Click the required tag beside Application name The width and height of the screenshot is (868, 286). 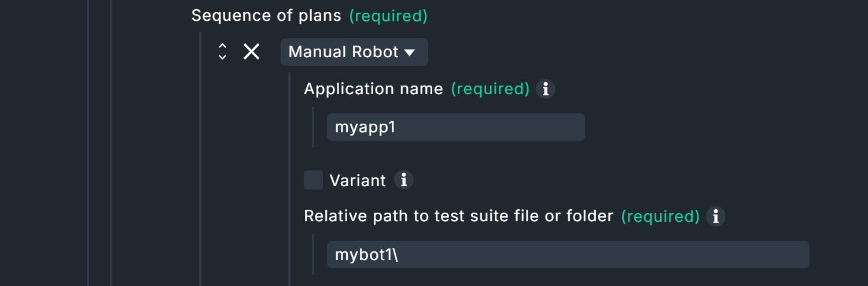click(x=490, y=89)
